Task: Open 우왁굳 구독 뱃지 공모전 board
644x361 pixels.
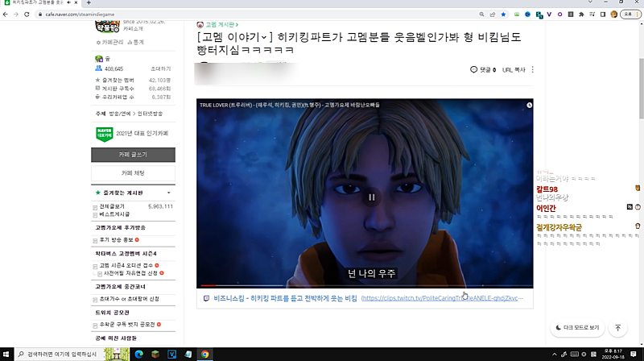Action: (x=127, y=325)
